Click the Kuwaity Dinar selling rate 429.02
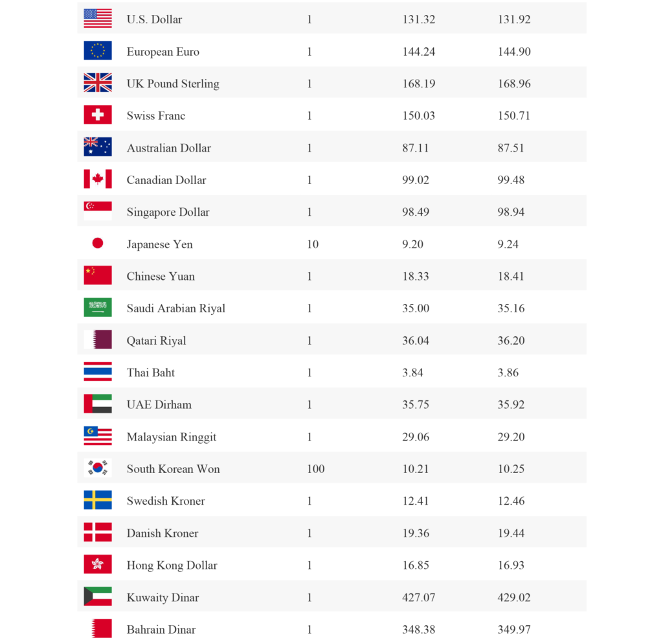Viewport: 663px width, 644px height. (x=514, y=597)
